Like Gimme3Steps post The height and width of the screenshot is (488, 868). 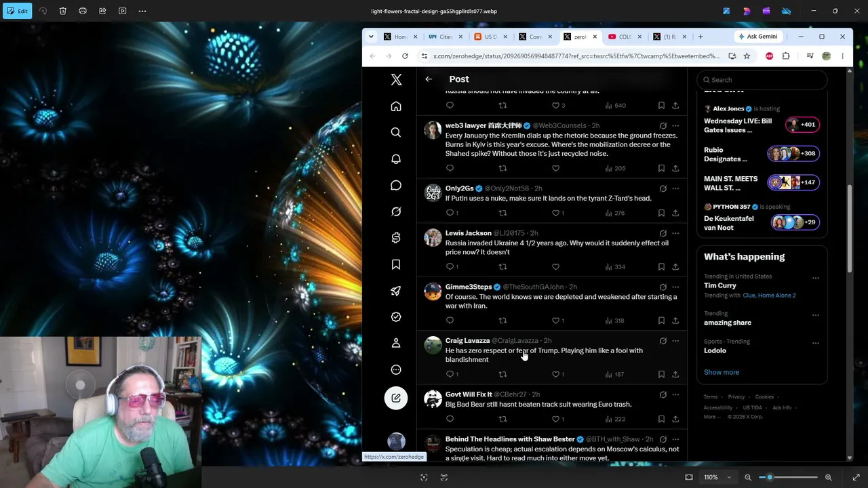(x=557, y=321)
